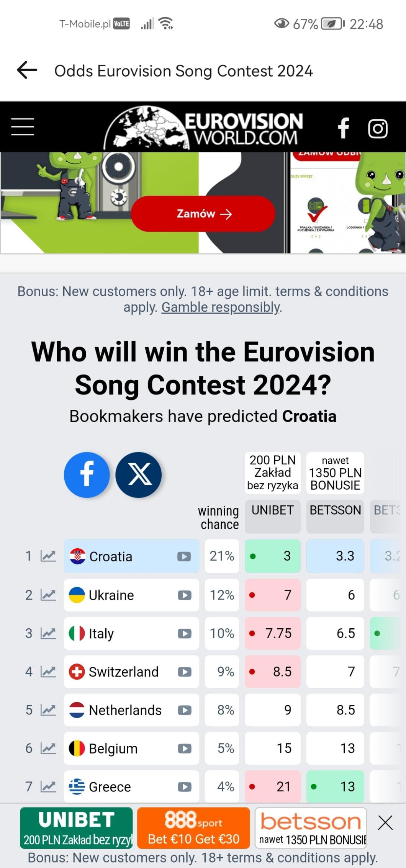The image size is (406, 868).
Task: Click the 200 PLN Zakład bez ryzyka offer
Action: tap(272, 473)
